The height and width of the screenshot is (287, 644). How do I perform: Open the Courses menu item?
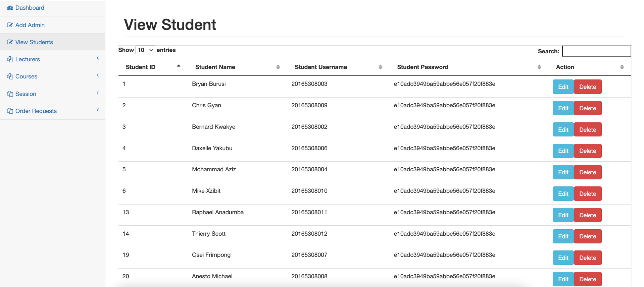52,76
